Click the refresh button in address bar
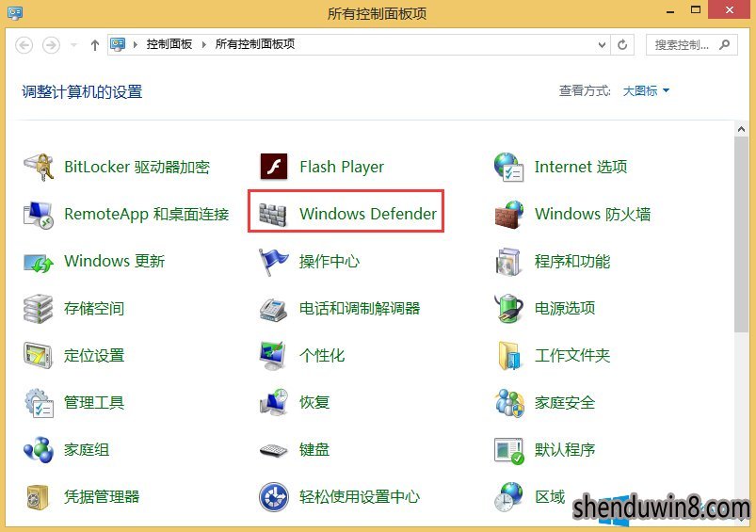The height and width of the screenshot is (532, 756). (622, 44)
